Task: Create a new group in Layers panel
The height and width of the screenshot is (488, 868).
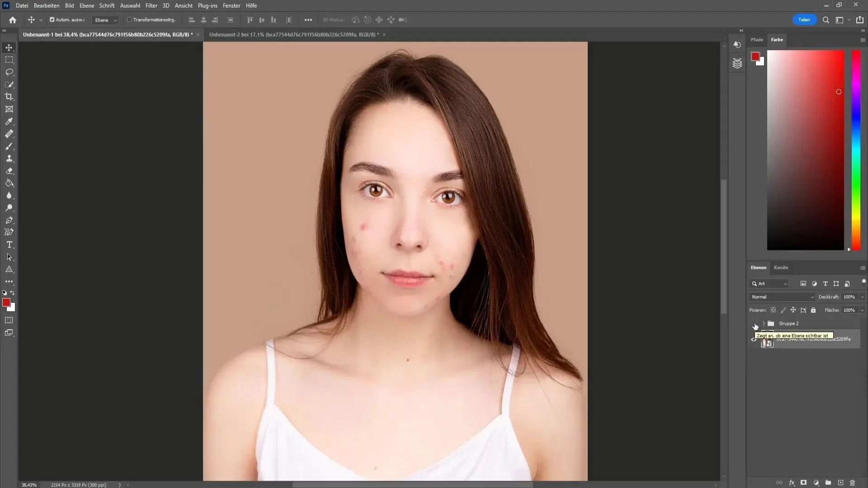Action: (828, 483)
